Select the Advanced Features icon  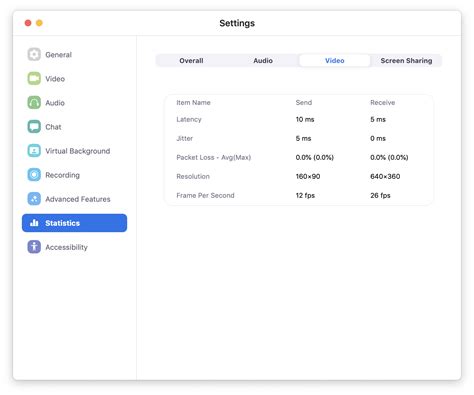pyautogui.click(x=34, y=199)
